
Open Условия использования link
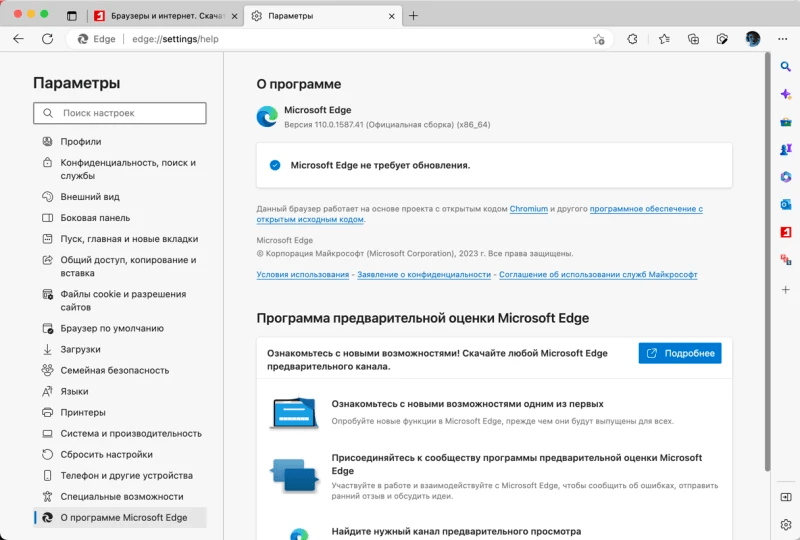click(x=303, y=274)
